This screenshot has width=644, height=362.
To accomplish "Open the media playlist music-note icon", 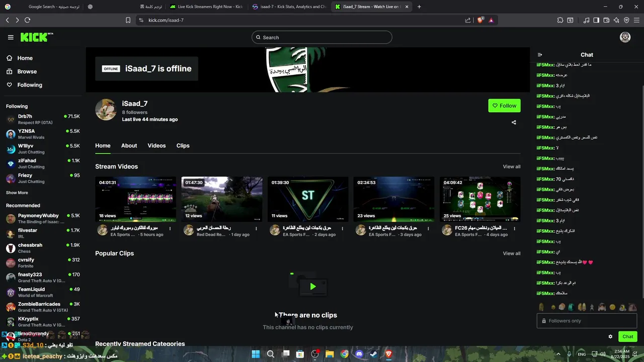I will tap(586, 20).
